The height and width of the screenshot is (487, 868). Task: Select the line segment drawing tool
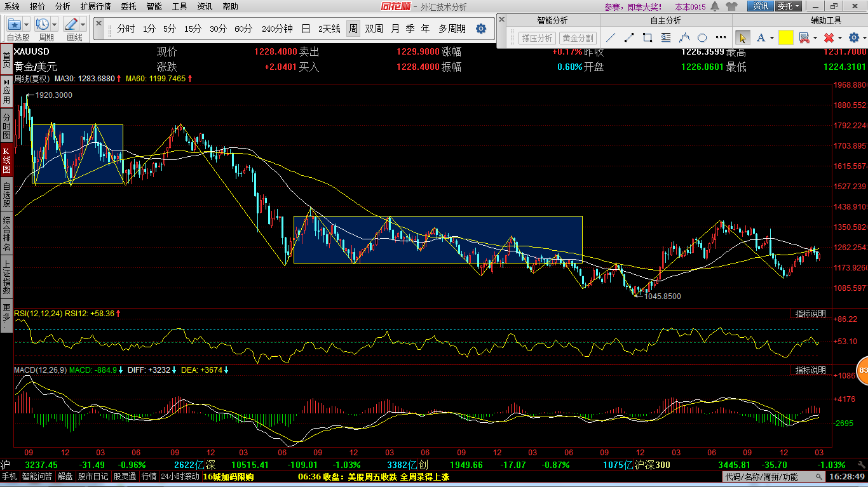coord(628,37)
